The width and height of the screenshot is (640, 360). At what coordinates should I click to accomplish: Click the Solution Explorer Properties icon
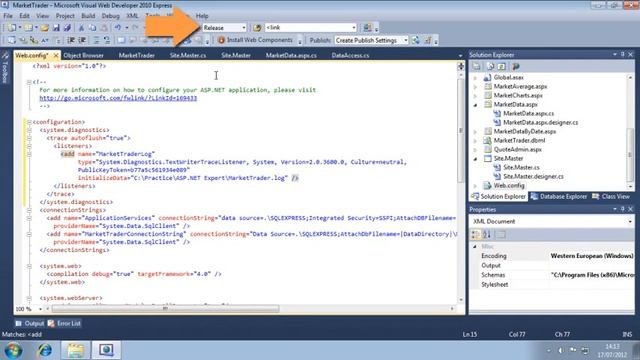(x=476, y=66)
